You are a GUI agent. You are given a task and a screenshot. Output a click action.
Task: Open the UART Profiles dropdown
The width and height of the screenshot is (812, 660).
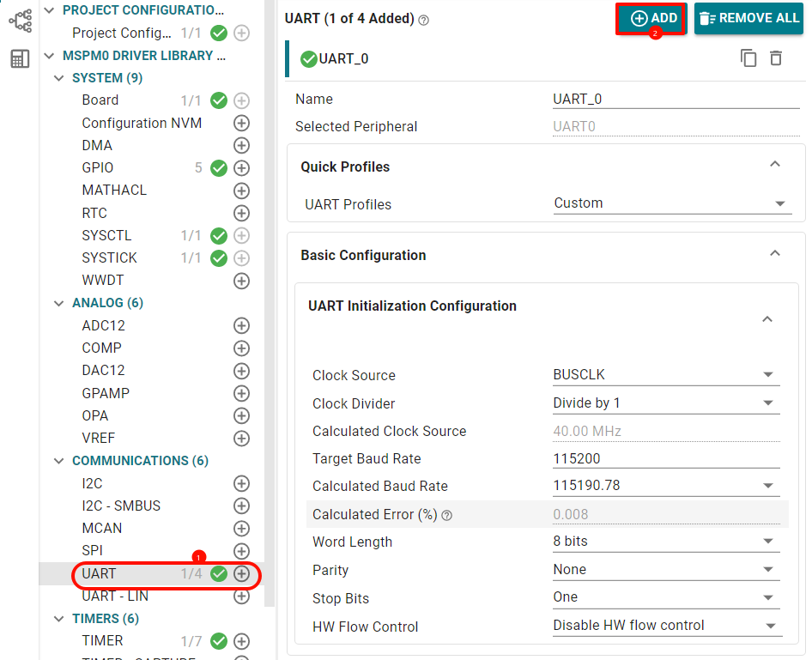(673, 203)
